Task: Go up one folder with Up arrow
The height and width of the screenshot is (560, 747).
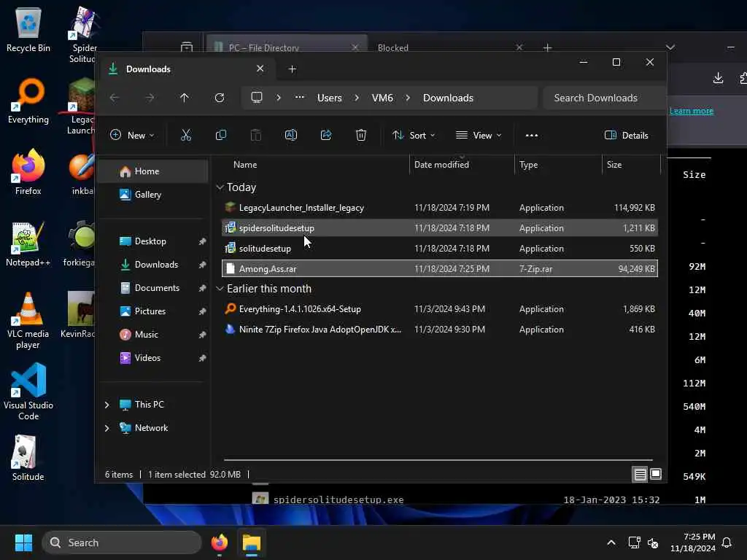Action: click(x=185, y=98)
